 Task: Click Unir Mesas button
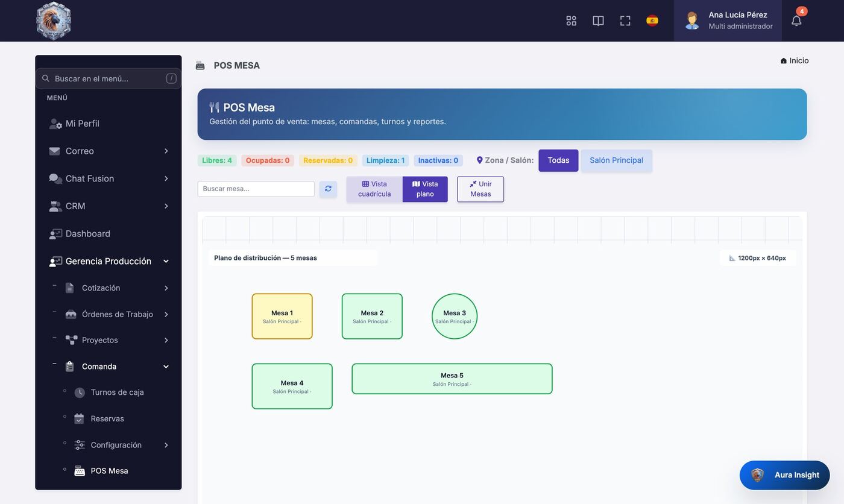pos(480,189)
